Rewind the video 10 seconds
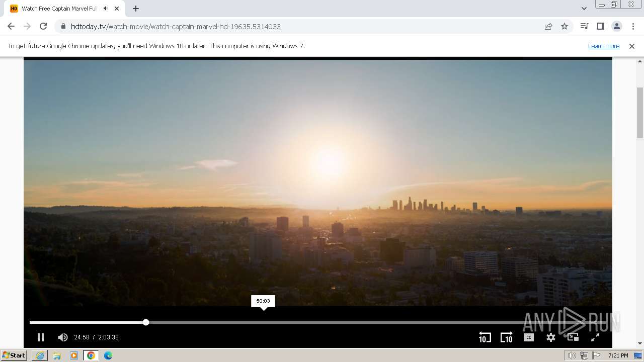Screen dimensions: 644x362 [x=485, y=337]
